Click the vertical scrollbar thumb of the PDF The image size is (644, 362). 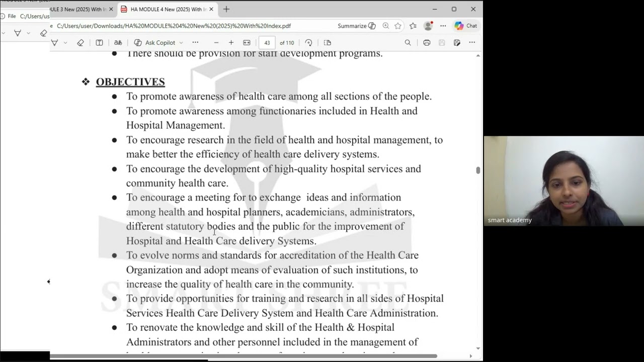click(478, 170)
